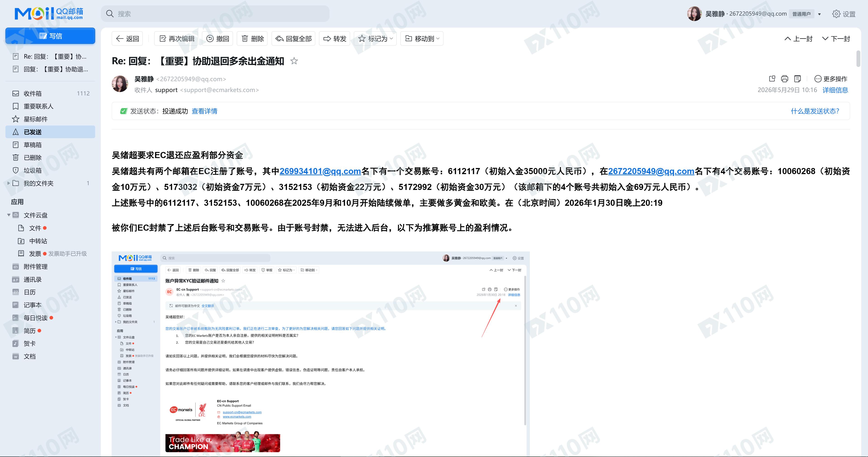Click 查看详情 delivery status link
This screenshot has height=457, width=868.
coord(205,111)
